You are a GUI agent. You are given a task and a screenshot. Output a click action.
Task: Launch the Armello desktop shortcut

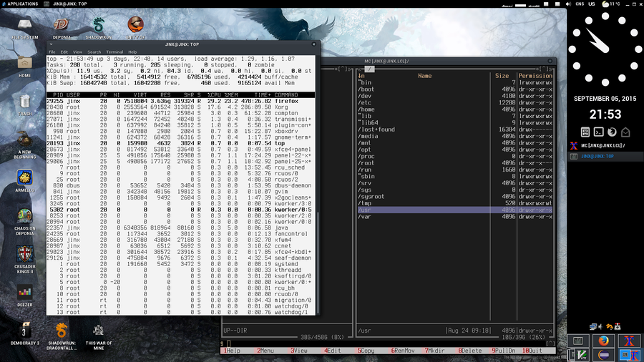(24, 181)
